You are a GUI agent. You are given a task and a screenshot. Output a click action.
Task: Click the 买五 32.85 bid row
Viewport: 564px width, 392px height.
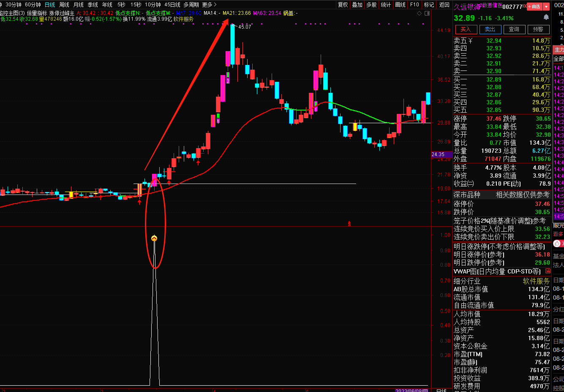502,110
